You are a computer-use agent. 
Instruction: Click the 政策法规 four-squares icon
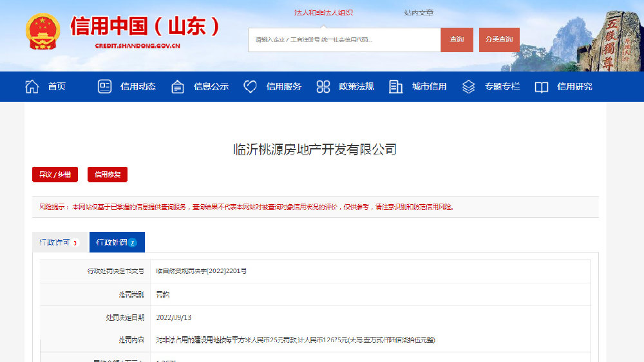pyautogui.click(x=323, y=87)
